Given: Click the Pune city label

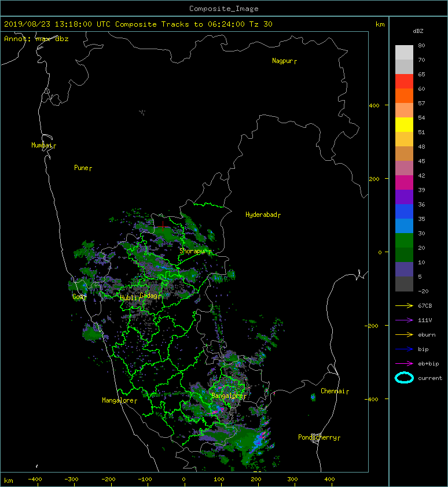Looking at the screenshot, I should [x=81, y=168].
